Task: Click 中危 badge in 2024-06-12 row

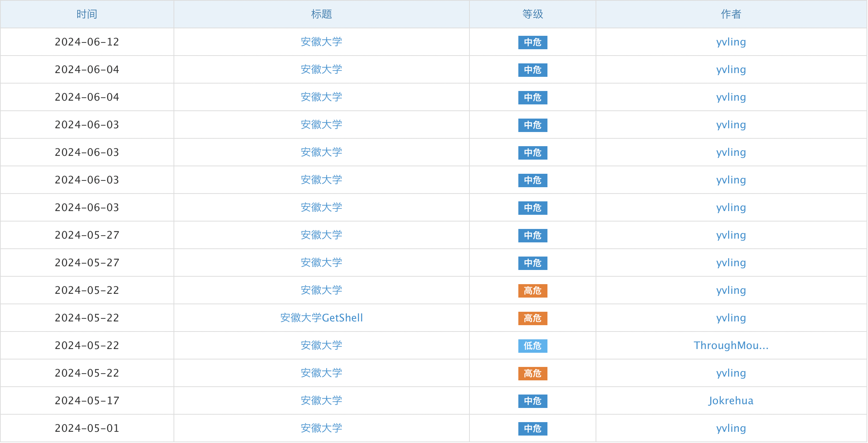Action: [533, 42]
